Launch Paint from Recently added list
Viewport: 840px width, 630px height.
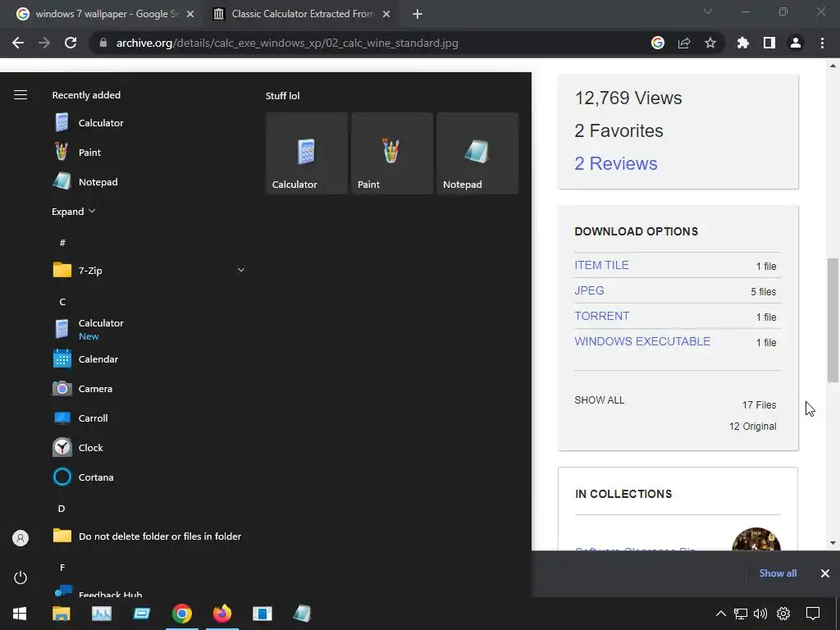pos(149,152)
